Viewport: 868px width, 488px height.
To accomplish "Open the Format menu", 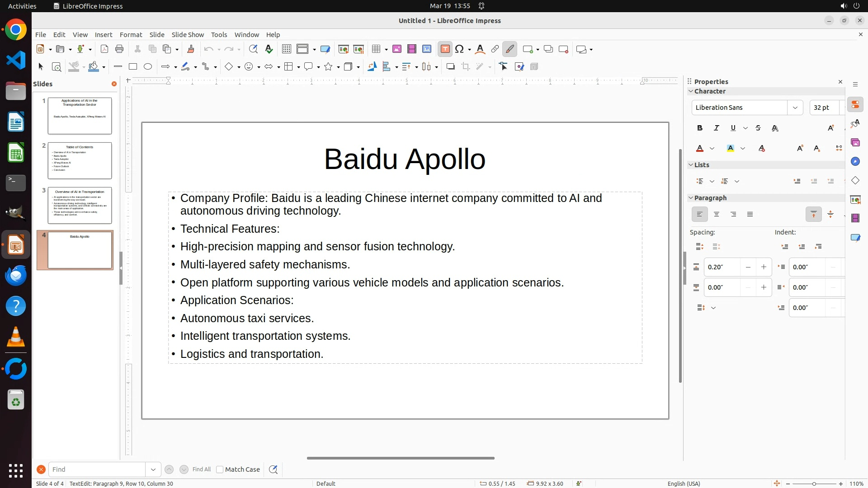I will tap(131, 35).
